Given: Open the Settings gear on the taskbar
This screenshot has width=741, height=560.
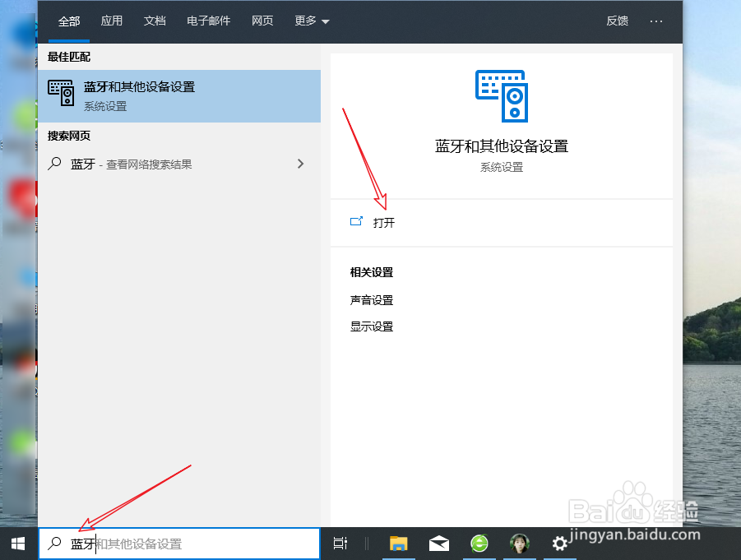Looking at the screenshot, I should (x=560, y=544).
